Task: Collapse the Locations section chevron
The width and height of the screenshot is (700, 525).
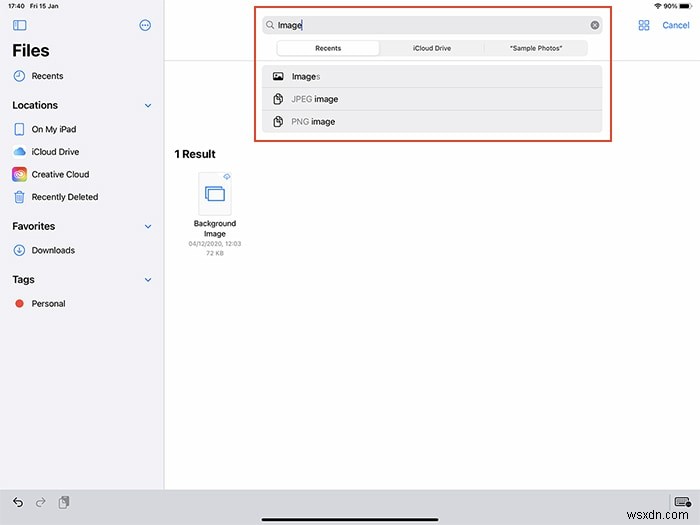Action: pyautogui.click(x=148, y=106)
